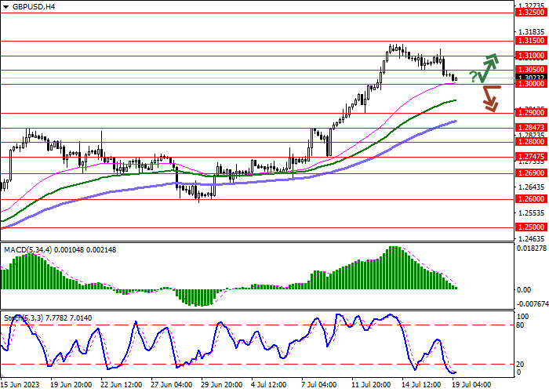Screen dimensions: 549x392
Task: Select the 1.28473 price level label
Action: point(531,128)
